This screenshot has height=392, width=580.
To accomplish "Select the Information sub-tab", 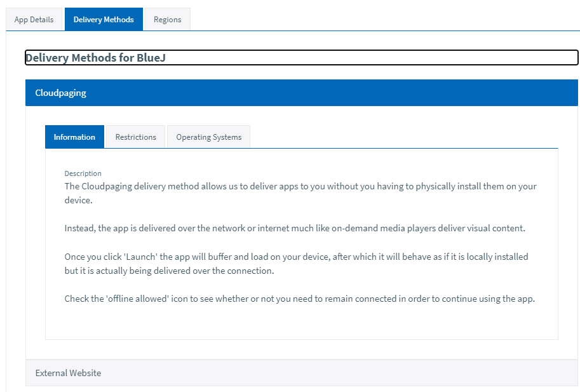I will [x=74, y=137].
